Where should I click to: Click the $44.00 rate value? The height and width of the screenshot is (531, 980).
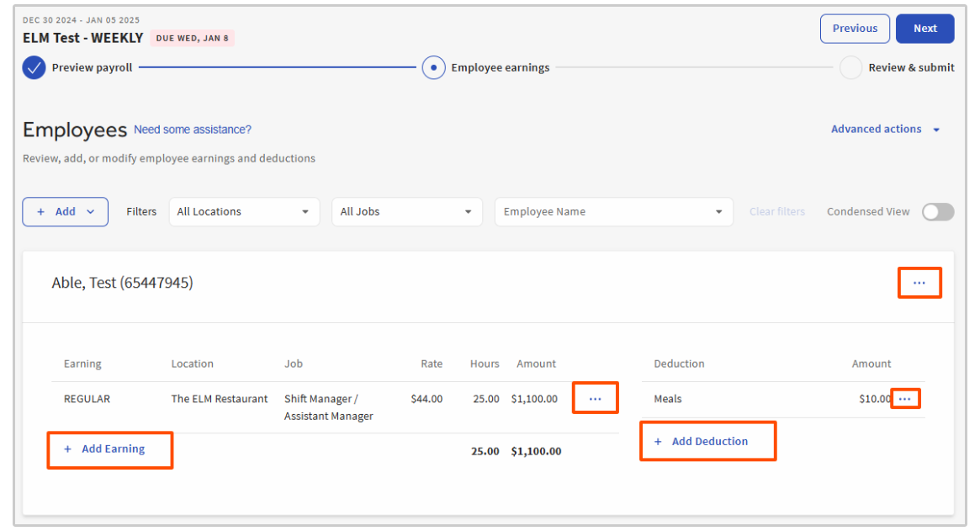point(426,399)
